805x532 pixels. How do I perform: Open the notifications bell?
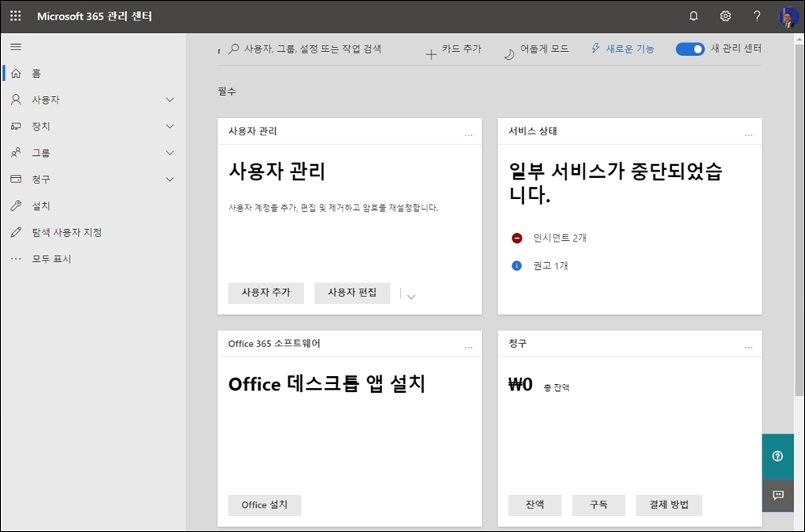693,16
